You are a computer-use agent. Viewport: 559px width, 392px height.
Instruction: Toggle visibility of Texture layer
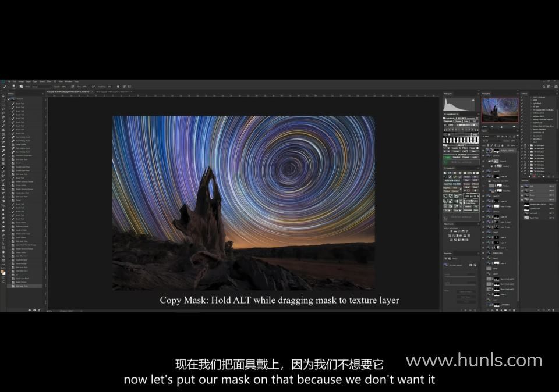tap(483, 186)
